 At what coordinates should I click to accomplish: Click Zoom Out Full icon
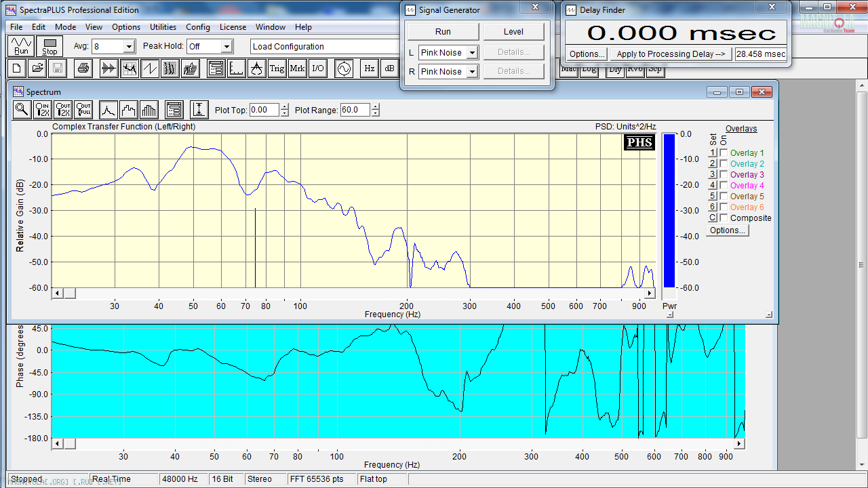83,109
